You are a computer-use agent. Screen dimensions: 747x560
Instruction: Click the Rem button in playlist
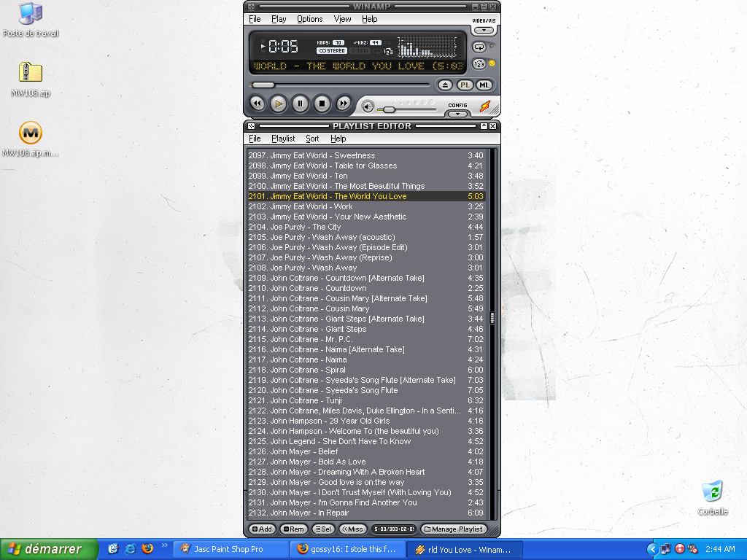pos(294,529)
